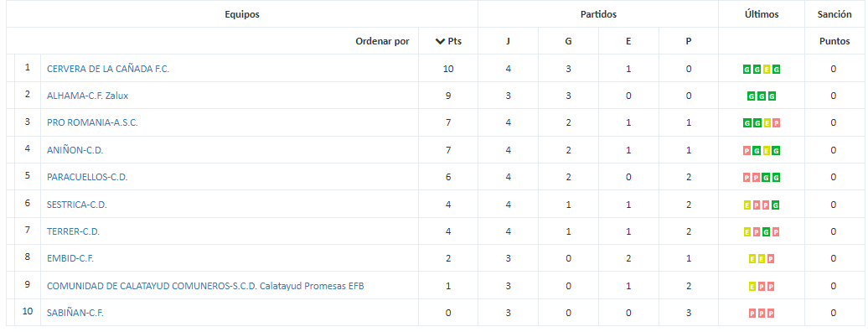
Task: Click green G badge in Sestrica row
Action: click(x=777, y=205)
